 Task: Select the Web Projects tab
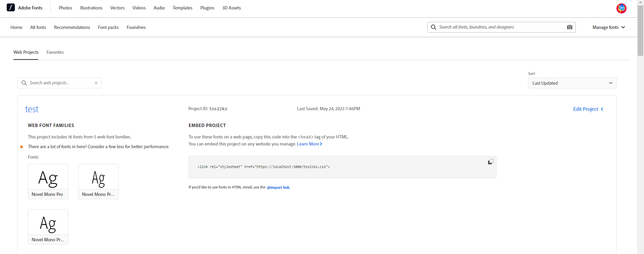click(x=26, y=52)
